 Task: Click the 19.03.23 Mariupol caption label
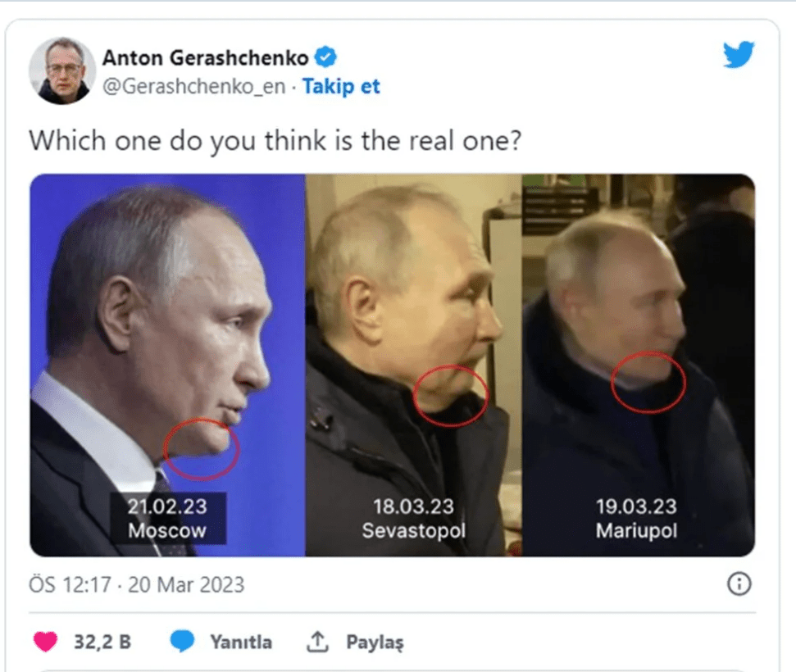(637, 518)
